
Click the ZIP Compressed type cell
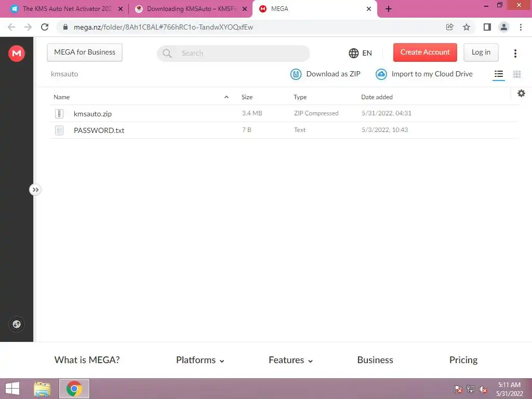pos(316,113)
